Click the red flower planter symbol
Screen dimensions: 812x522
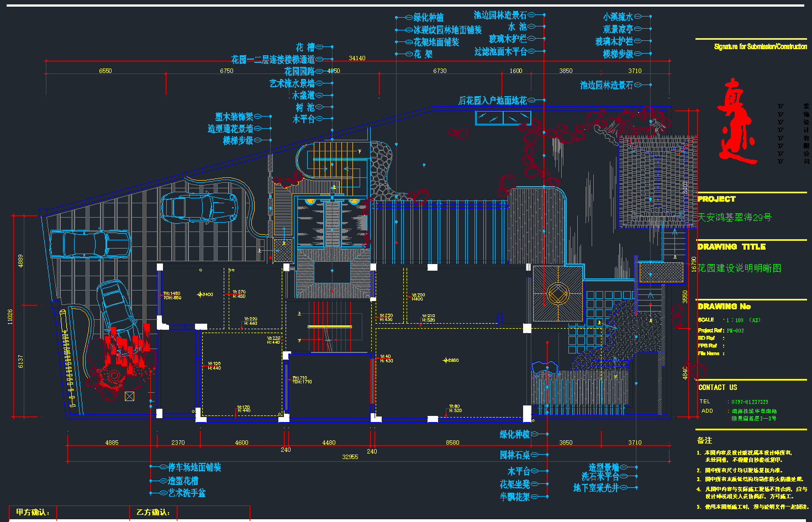coord(122,362)
